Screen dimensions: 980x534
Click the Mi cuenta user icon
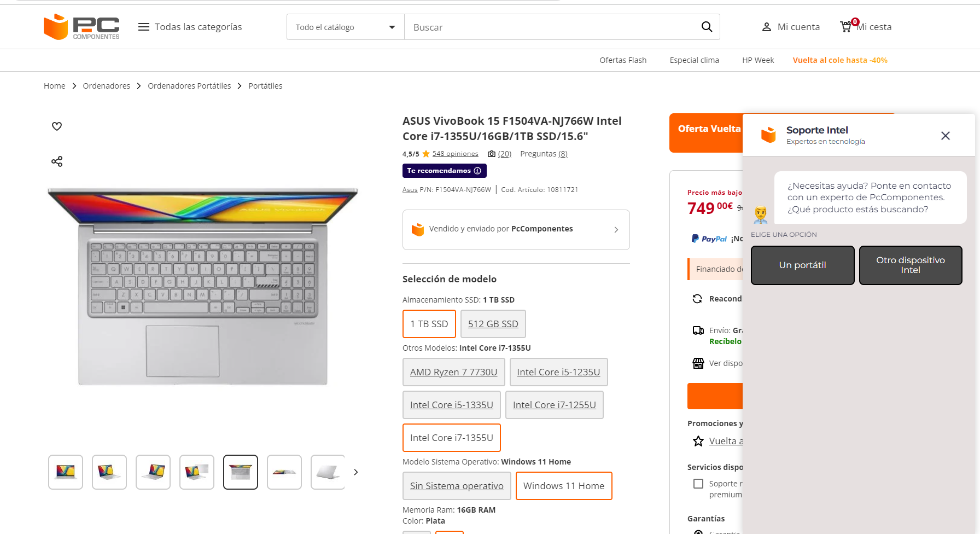point(767,27)
